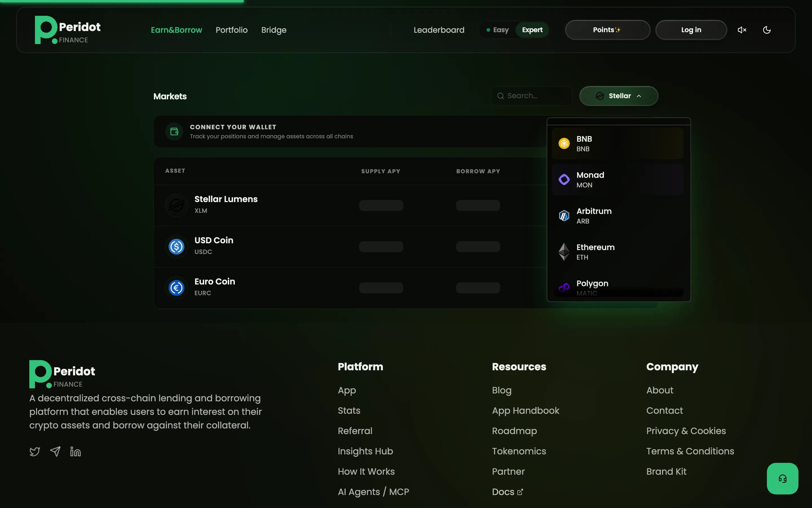Image resolution: width=812 pixels, height=508 pixels.
Task: Open the Tokenomics footer link
Action: coord(519,451)
